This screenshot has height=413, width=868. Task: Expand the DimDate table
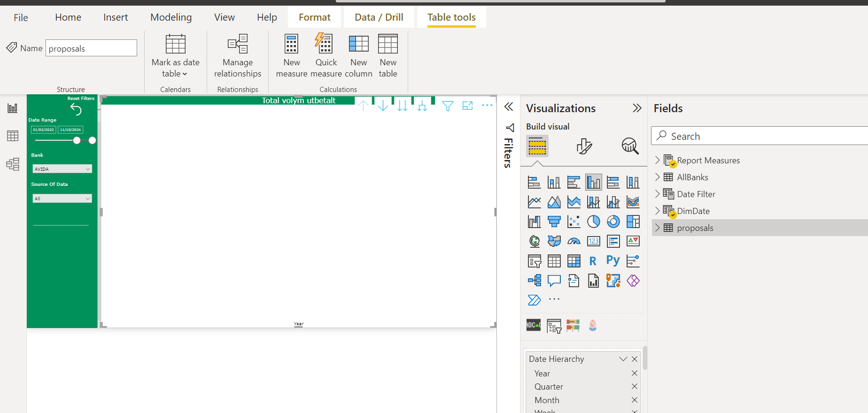click(658, 211)
